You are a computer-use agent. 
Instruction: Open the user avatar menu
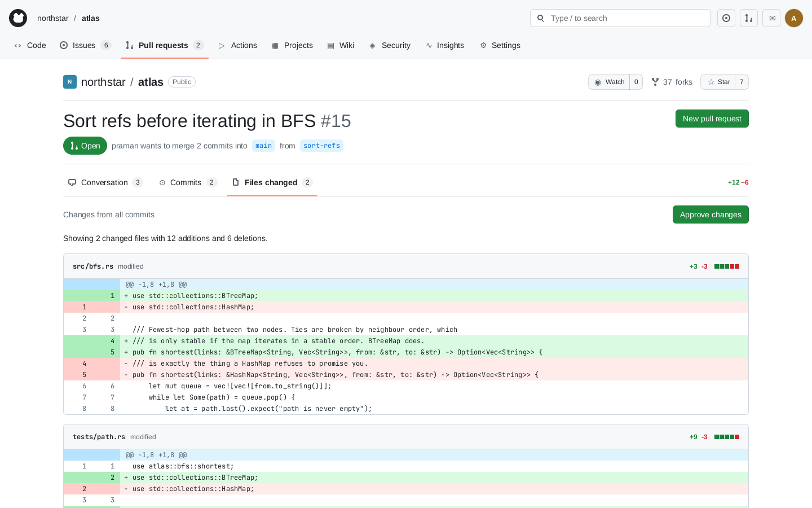[x=794, y=18]
